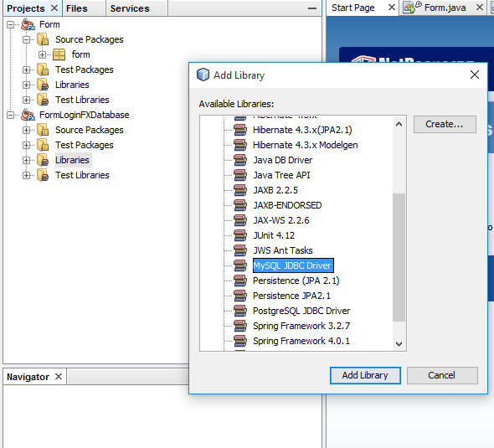Minimize the Projects panel group
The height and width of the screenshot is (448, 494).
point(312,8)
